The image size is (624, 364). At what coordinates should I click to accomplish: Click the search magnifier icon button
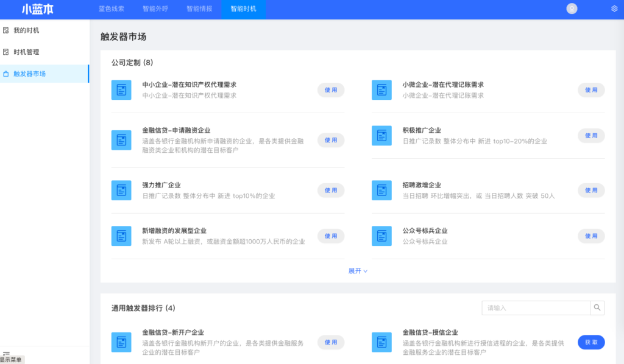click(597, 308)
